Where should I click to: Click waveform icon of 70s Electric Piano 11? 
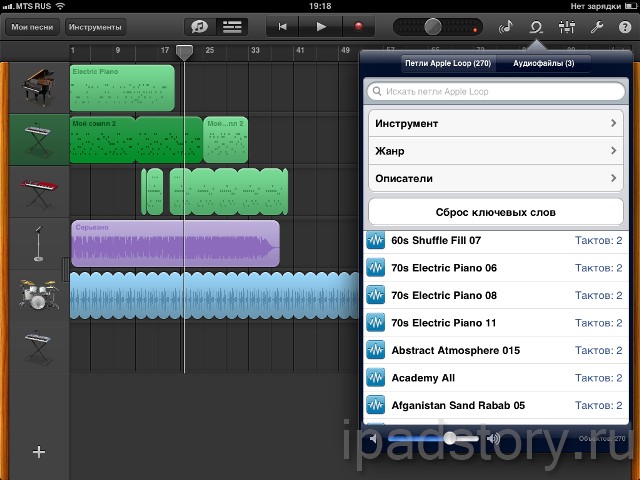375,323
